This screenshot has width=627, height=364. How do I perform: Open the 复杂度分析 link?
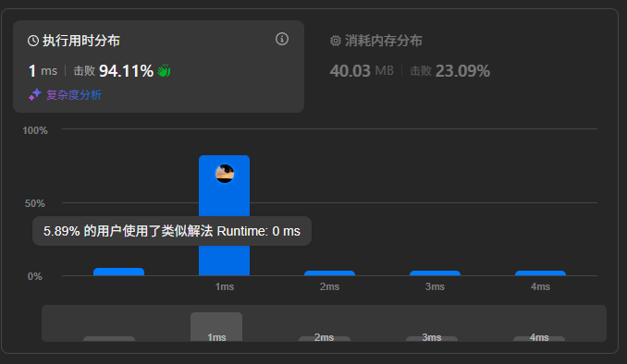(74, 95)
